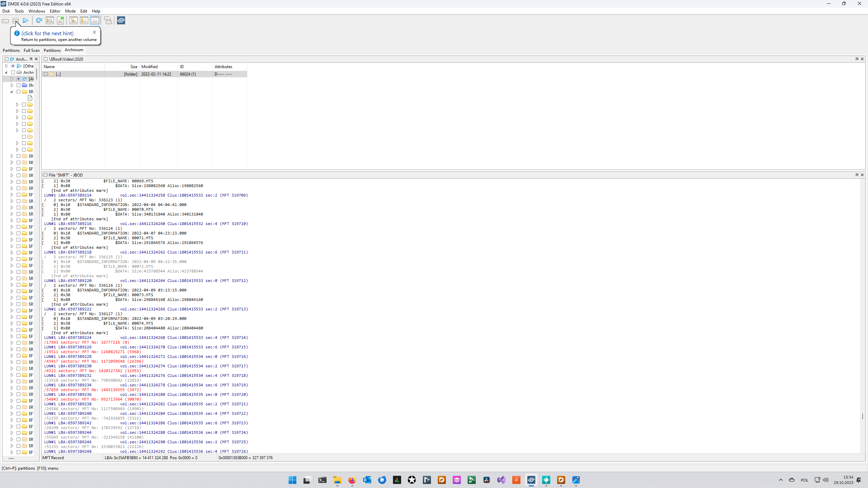Click the partitions stack toolbar icon
The width and height of the screenshot is (868, 488).
point(16,21)
